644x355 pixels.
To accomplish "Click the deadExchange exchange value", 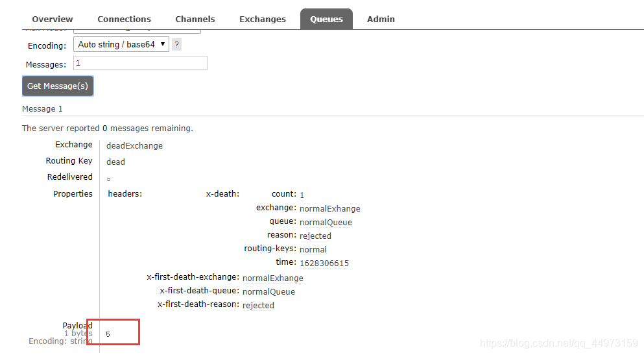I will (x=134, y=146).
